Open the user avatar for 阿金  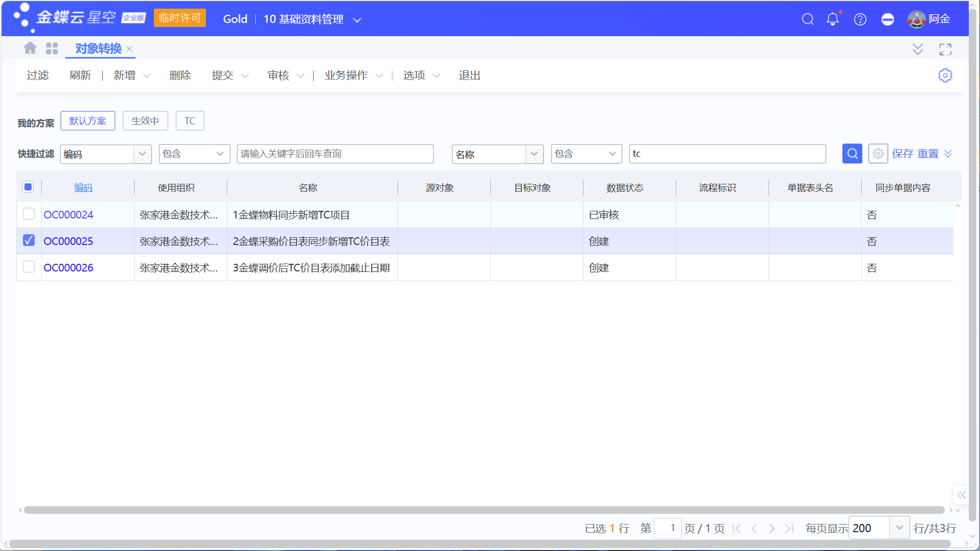coord(916,19)
